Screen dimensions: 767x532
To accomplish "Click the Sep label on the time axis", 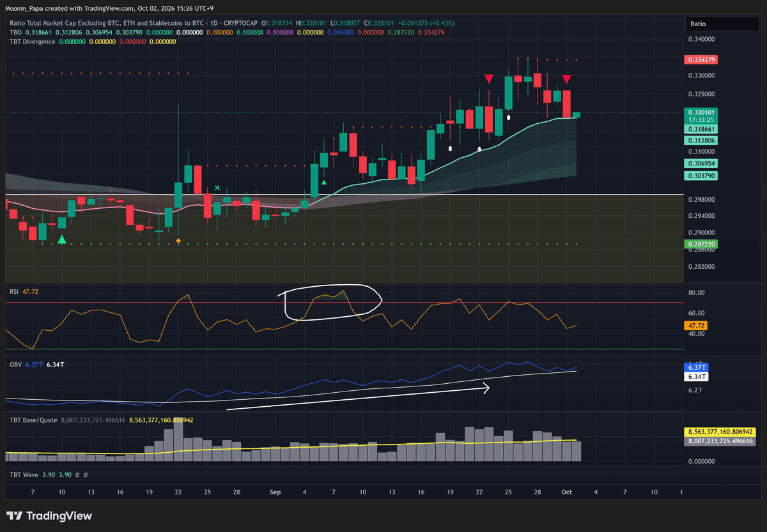I will coord(275,492).
